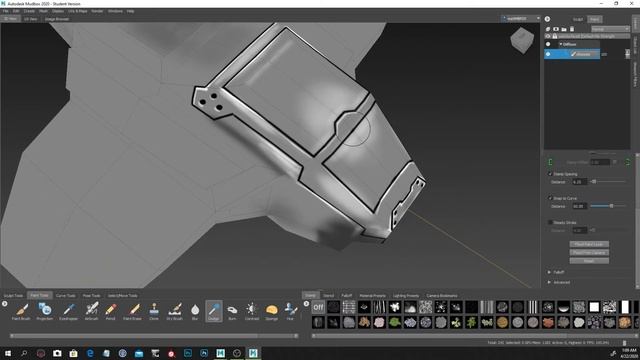Open taskbar search
The width and height of the screenshot is (640, 360).
[24, 353]
